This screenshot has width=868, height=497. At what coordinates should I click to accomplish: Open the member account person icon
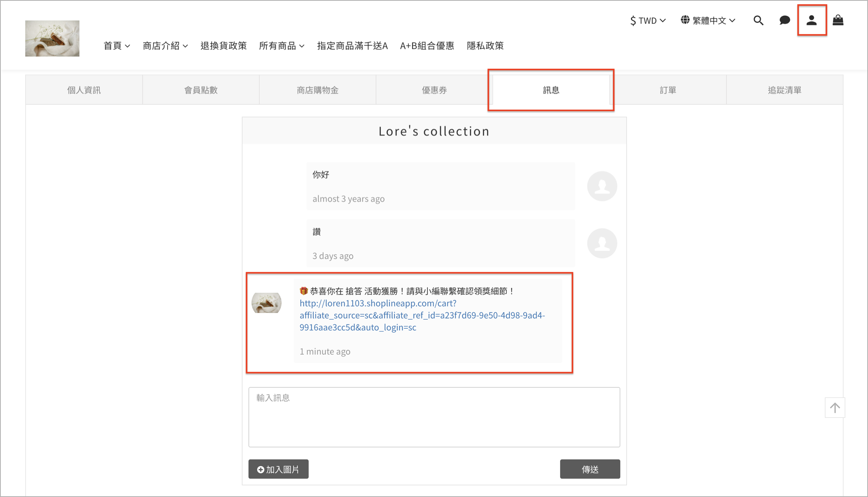click(812, 20)
